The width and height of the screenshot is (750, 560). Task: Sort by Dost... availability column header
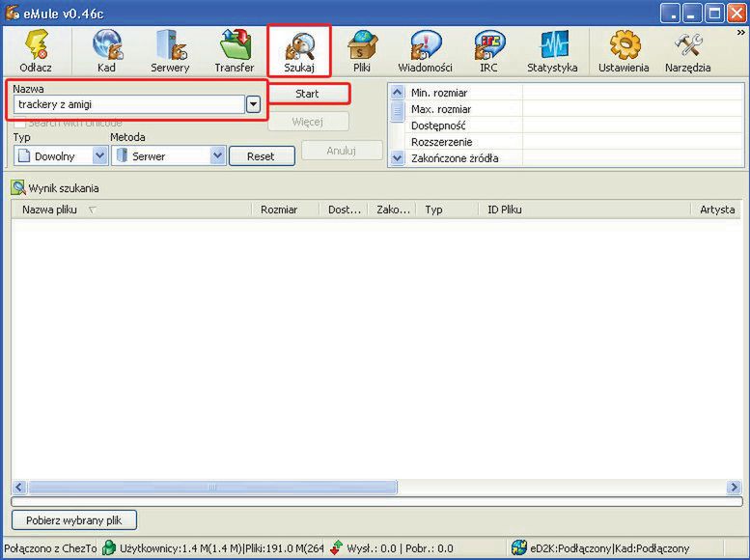pyautogui.click(x=343, y=210)
